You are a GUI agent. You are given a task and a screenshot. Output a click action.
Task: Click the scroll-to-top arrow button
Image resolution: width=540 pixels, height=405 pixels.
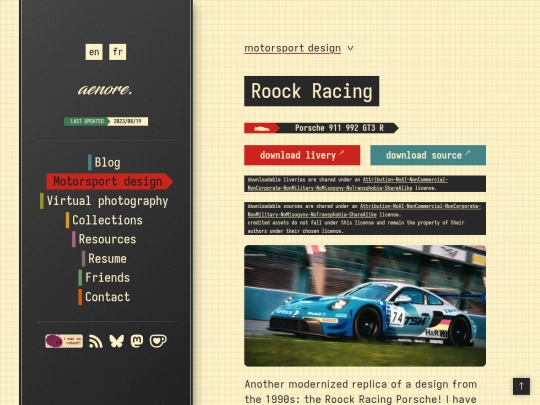[x=521, y=386]
